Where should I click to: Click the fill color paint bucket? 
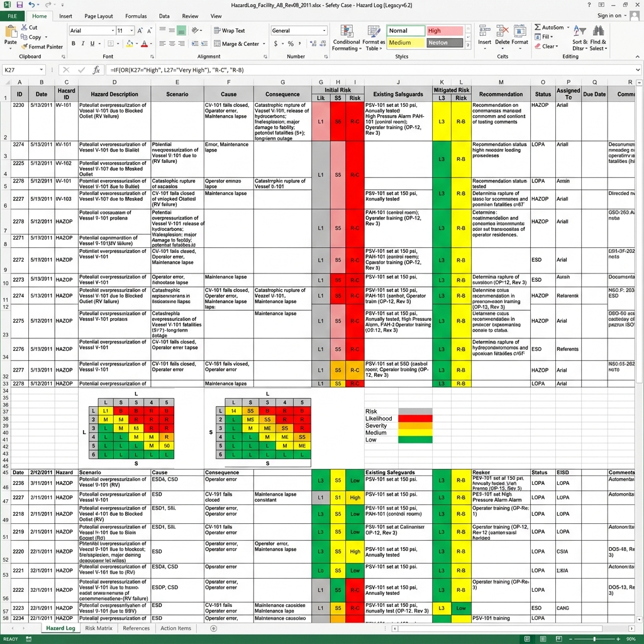coord(130,43)
